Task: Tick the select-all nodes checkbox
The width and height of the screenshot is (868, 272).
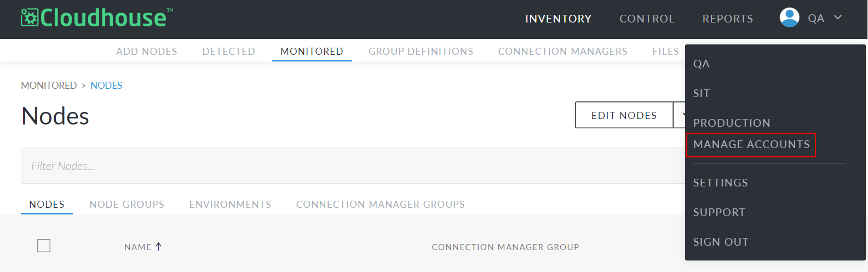Action: coord(44,246)
